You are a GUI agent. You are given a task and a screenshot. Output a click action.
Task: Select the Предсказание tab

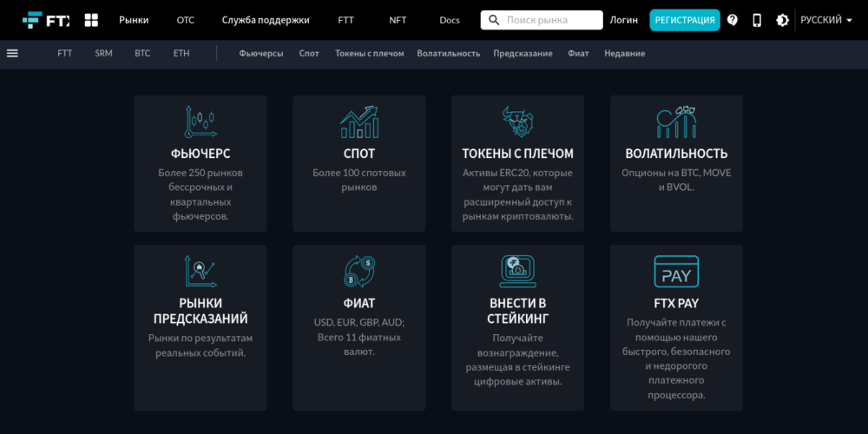click(x=523, y=53)
